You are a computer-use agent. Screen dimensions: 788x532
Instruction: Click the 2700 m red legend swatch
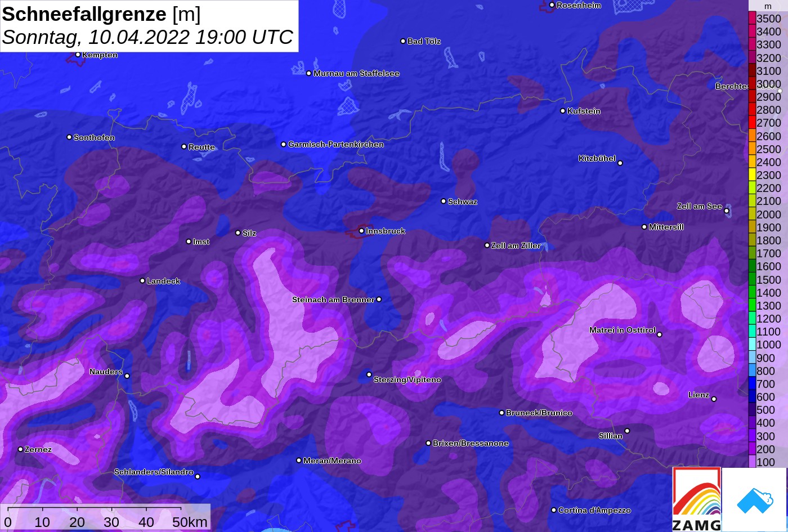click(752, 123)
